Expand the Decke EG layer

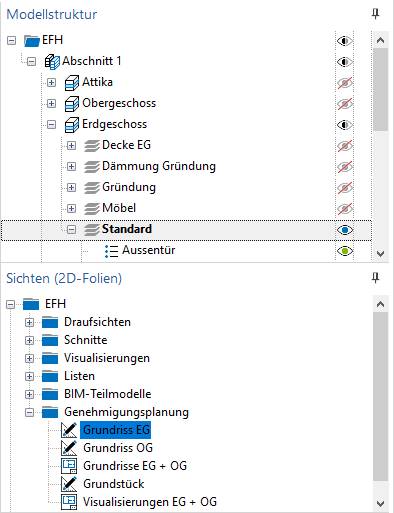click(71, 145)
